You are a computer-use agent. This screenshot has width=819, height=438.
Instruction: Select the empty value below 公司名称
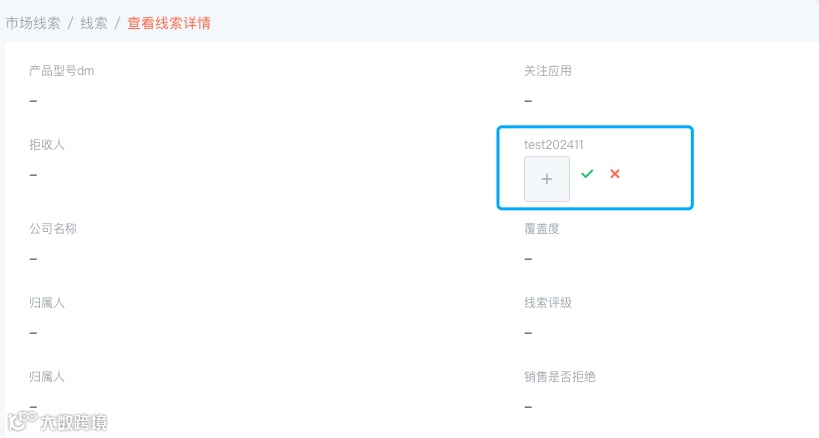pos(33,259)
